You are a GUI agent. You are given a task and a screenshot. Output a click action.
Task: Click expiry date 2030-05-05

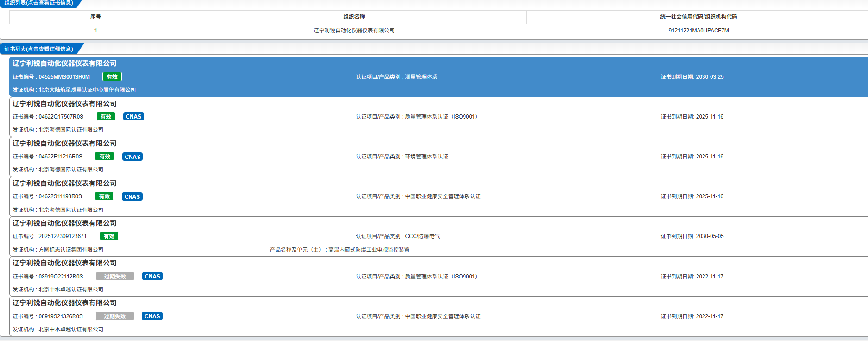[710, 236]
